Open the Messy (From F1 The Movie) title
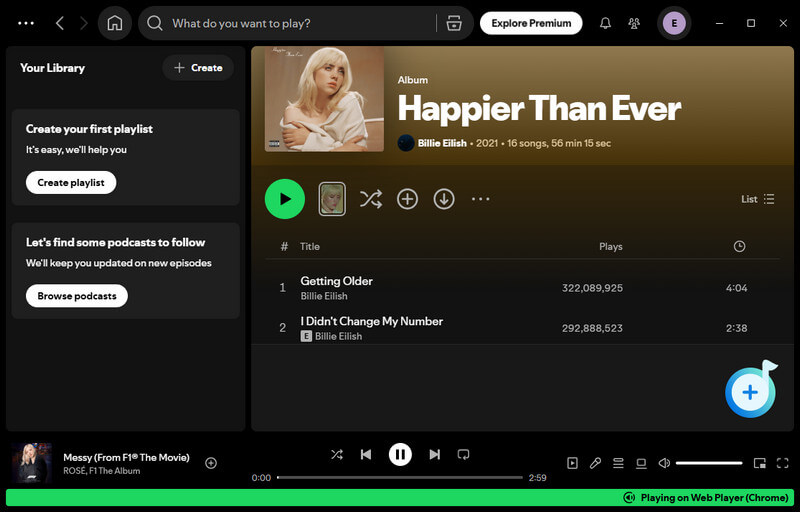800x512 pixels. pos(126,457)
